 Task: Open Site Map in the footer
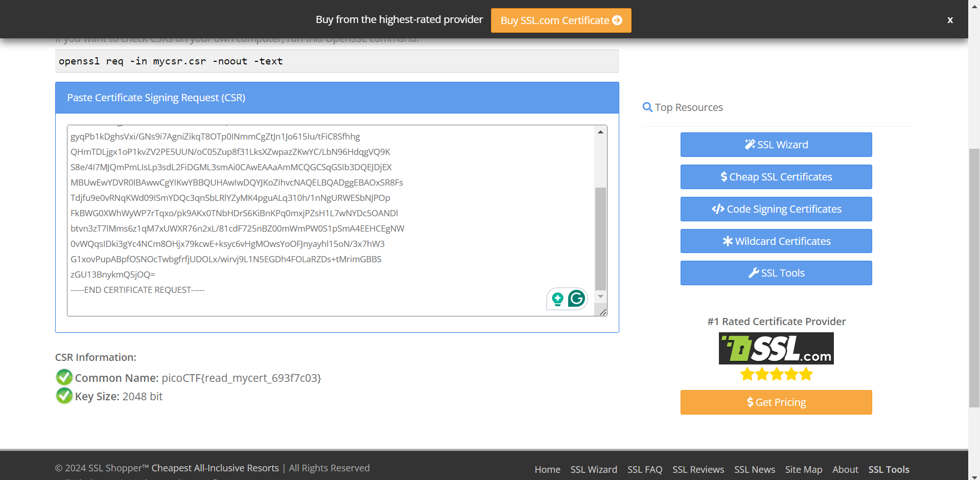(x=804, y=469)
